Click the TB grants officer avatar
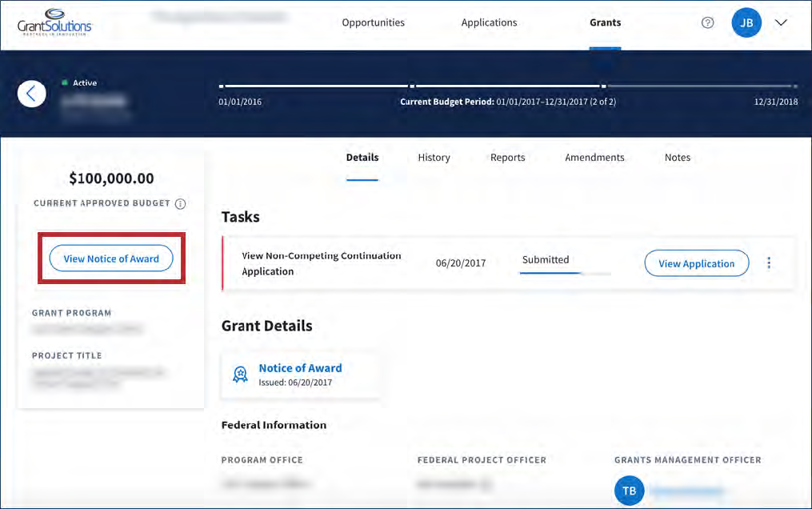The width and height of the screenshot is (812, 509). point(629,490)
